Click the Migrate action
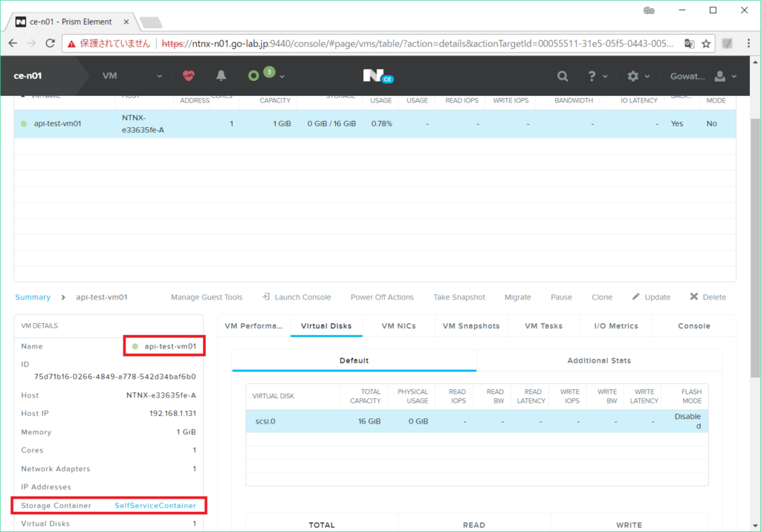The width and height of the screenshot is (761, 532). click(517, 297)
